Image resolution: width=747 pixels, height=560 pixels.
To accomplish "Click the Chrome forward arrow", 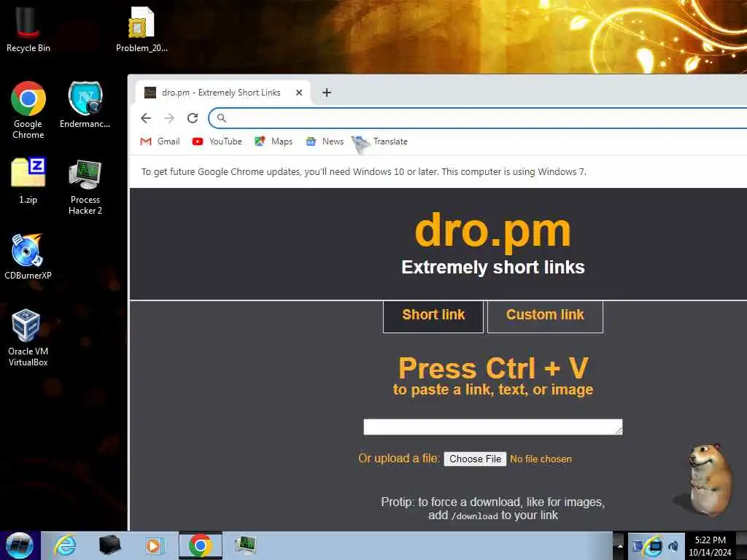I will click(169, 118).
